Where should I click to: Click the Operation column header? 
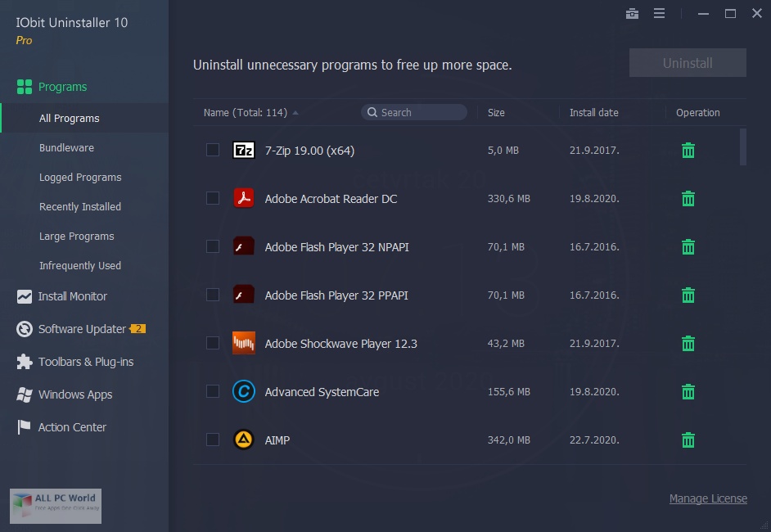tap(697, 113)
